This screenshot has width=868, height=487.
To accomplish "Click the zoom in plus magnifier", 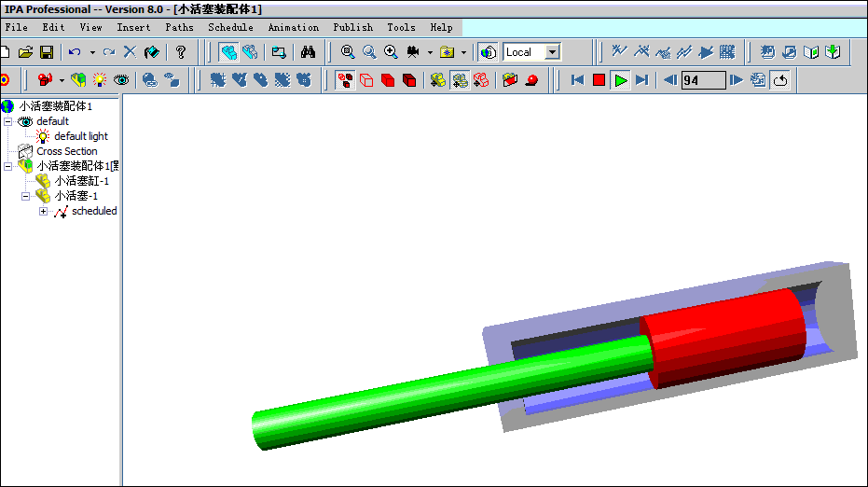I will 391,52.
